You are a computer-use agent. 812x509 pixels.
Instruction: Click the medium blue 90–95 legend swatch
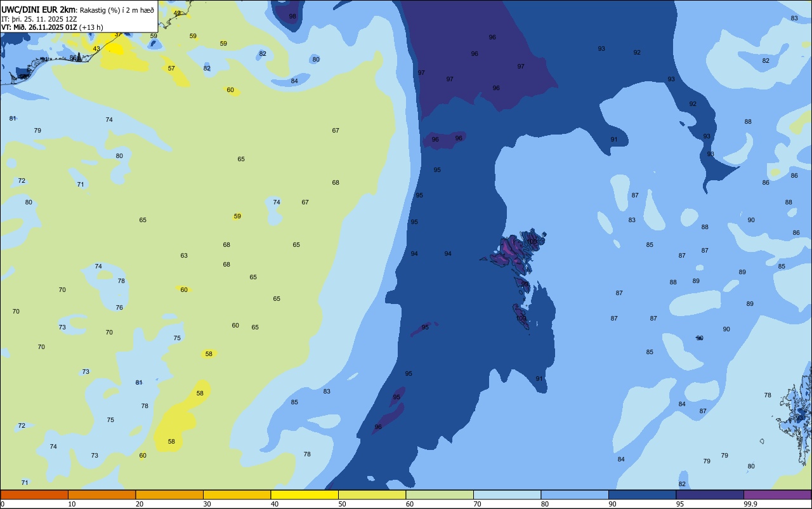(642, 494)
